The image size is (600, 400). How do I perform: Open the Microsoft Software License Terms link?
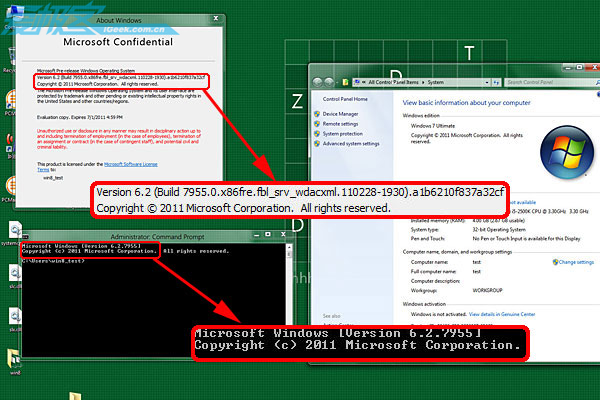click(x=130, y=164)
